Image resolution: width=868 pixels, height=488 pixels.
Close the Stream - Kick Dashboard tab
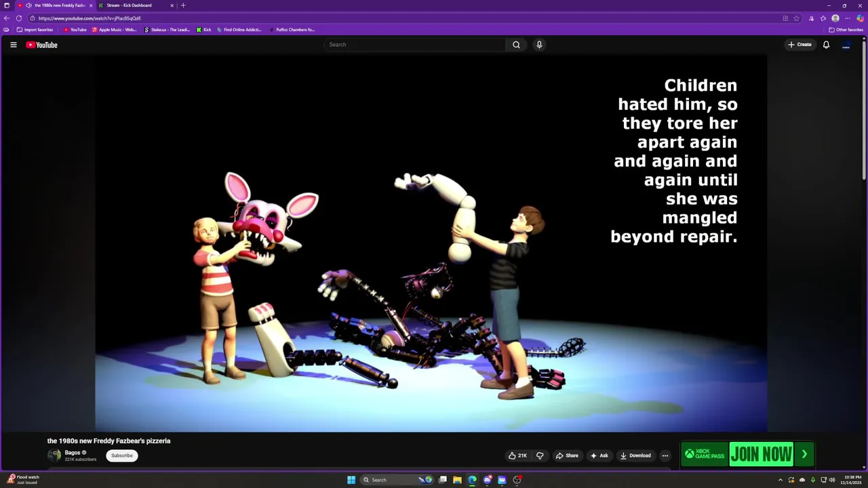(x=172, y=5)
